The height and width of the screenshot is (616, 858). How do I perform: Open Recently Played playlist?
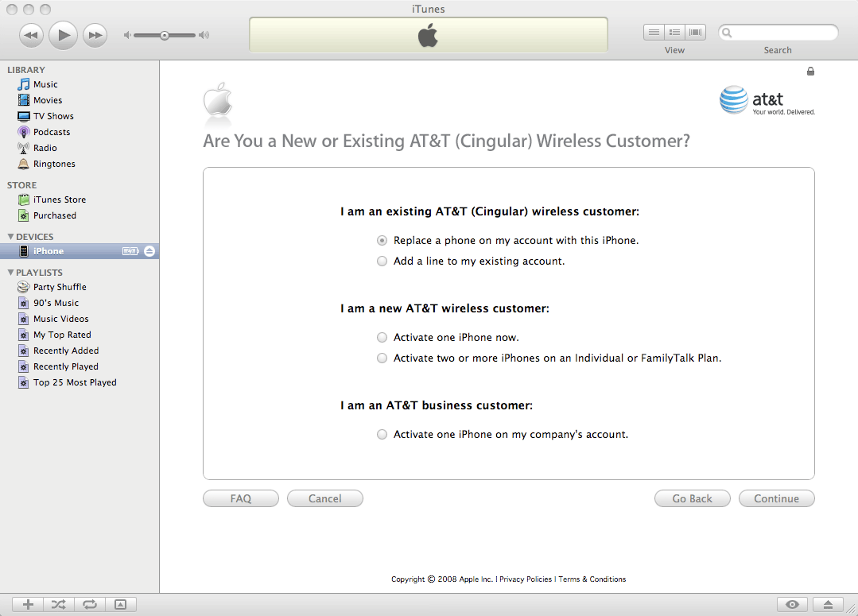[80, 366]
